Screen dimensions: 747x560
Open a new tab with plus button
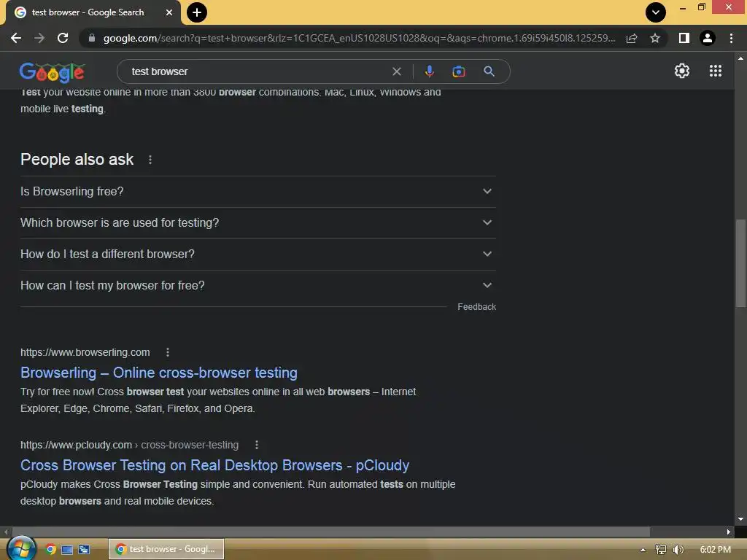[197, 12]
